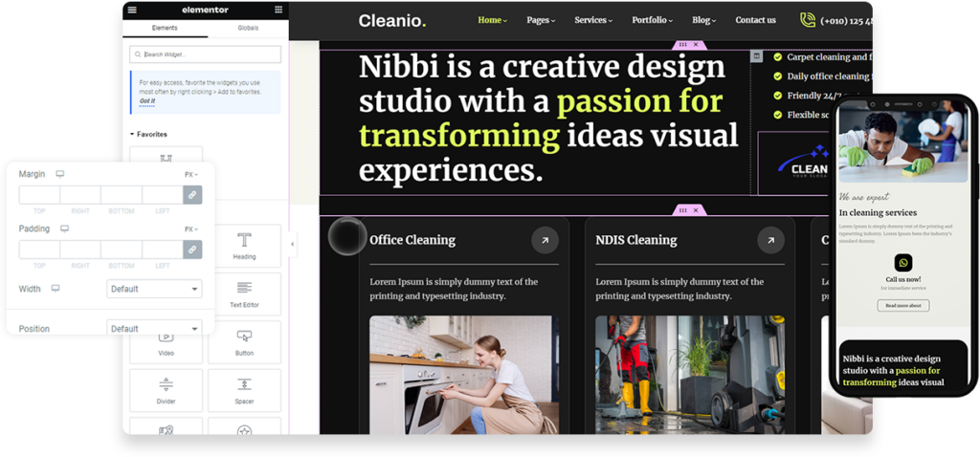Open the Margin unit PX dropdown
The image size is (980, 457).
[x=191, y=175]
